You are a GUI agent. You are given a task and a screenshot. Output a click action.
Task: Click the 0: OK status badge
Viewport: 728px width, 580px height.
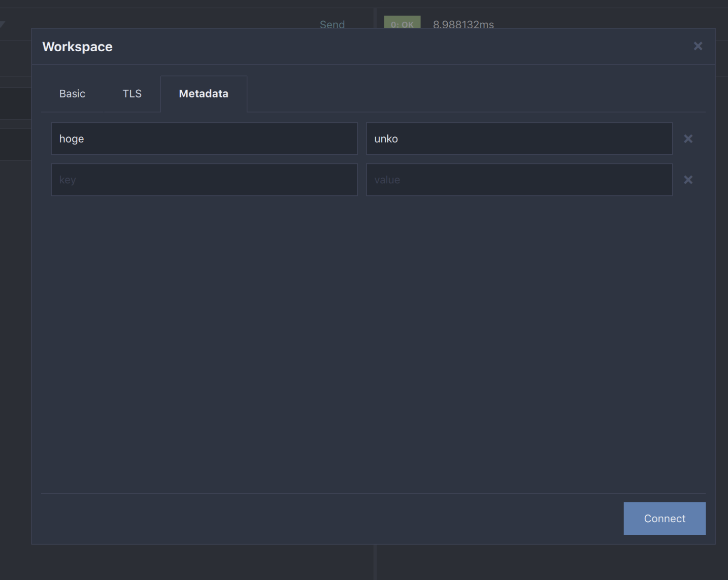402,23
